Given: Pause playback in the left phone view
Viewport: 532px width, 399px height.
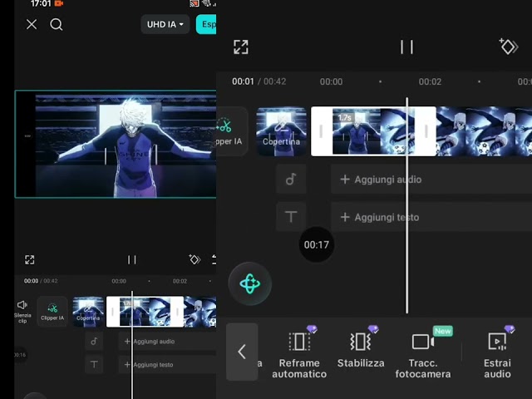Looking at the screenshot, I should point(132,260).
